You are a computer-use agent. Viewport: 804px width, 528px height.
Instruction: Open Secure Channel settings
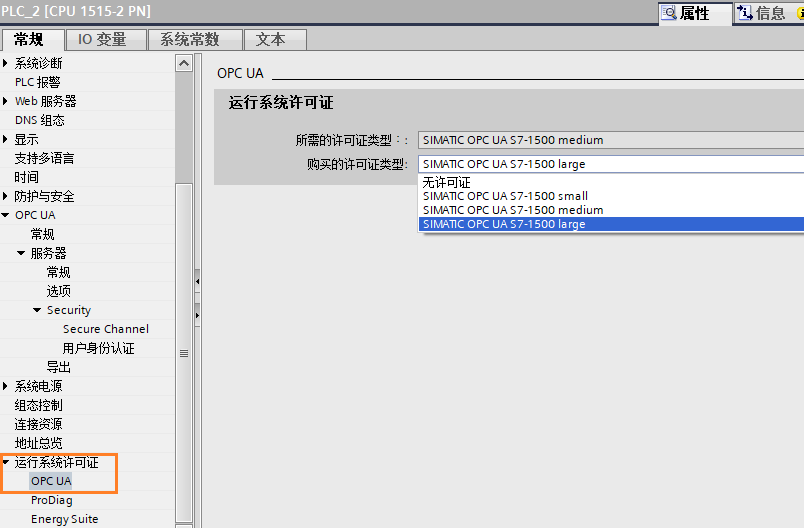coord(106,329)
